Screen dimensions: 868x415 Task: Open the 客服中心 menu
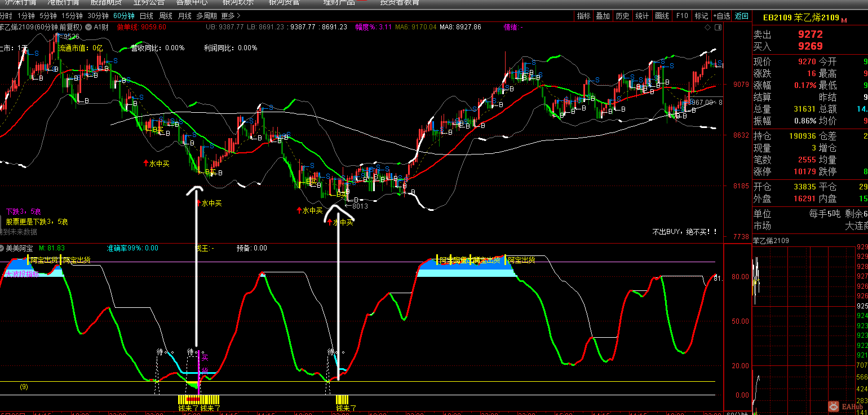[x=192, y=2]
